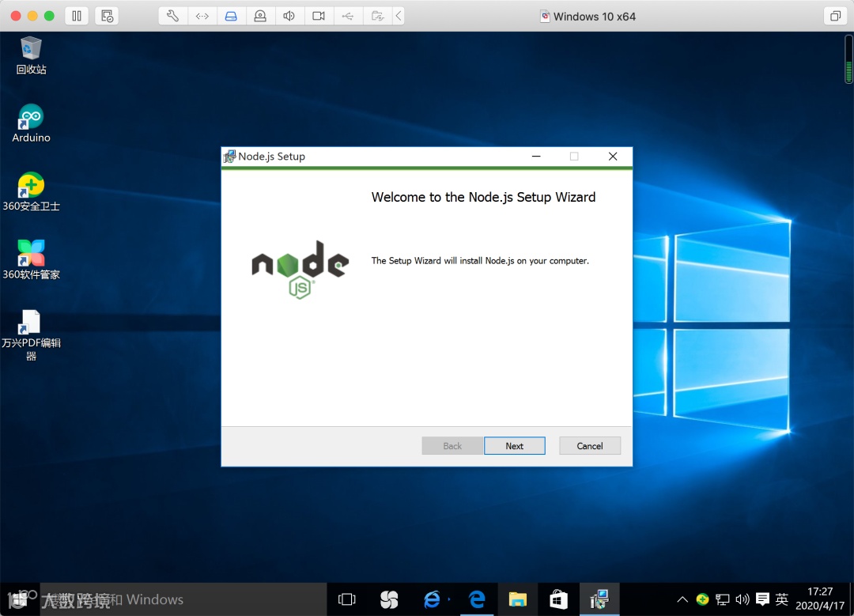This screenshot has width=854, height=616.
Task: Click the camera device icon in the toolbar
Action: (x=260, y=16)
